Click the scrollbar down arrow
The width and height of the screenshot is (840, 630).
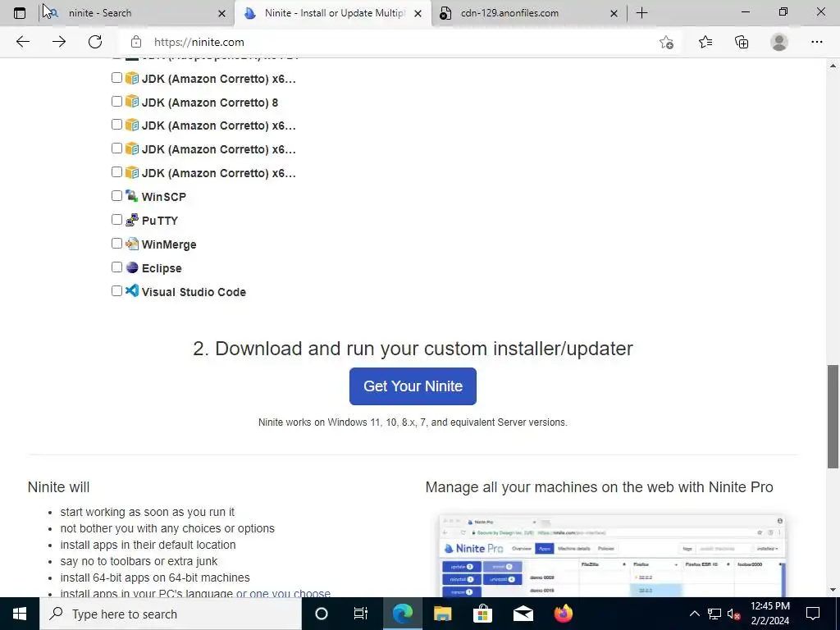pyautogui.click(x=833, y=590)
